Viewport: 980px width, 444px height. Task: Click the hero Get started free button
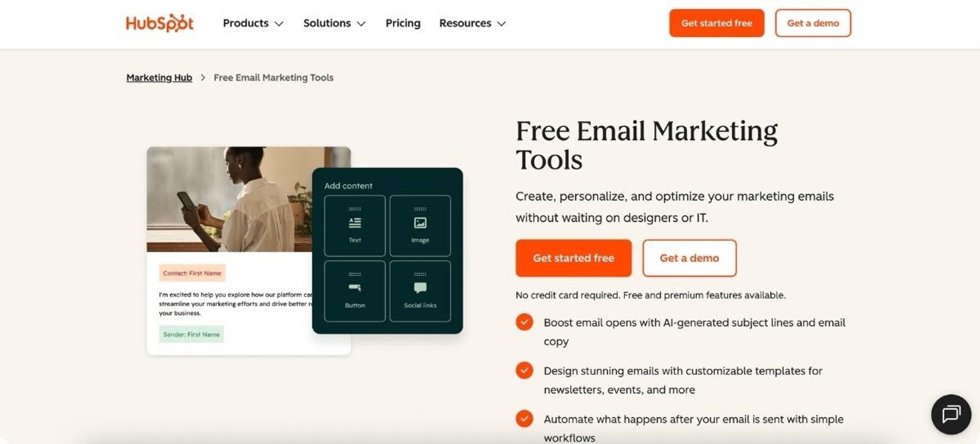(x=573, y=258)
